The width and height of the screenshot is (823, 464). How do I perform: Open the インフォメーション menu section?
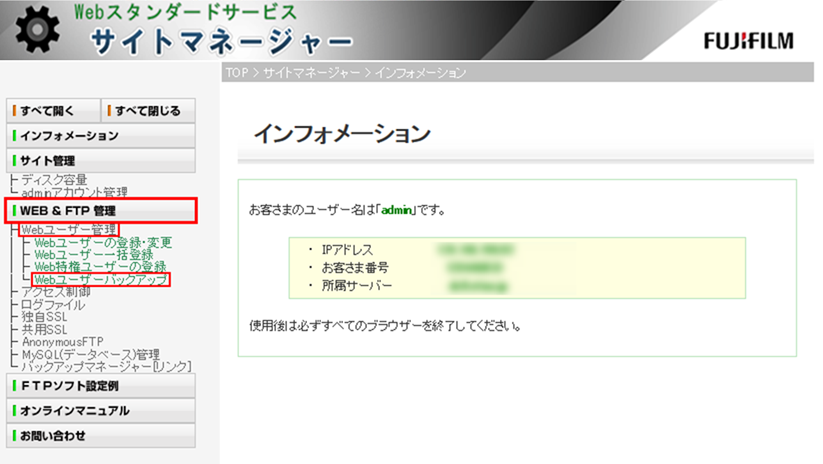point(100,135)
